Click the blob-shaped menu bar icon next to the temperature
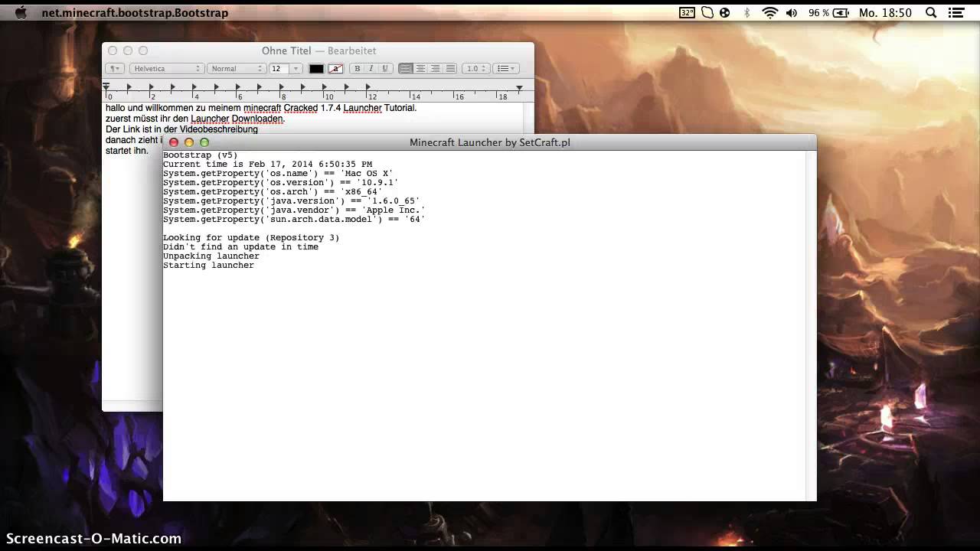 [707, 13]
